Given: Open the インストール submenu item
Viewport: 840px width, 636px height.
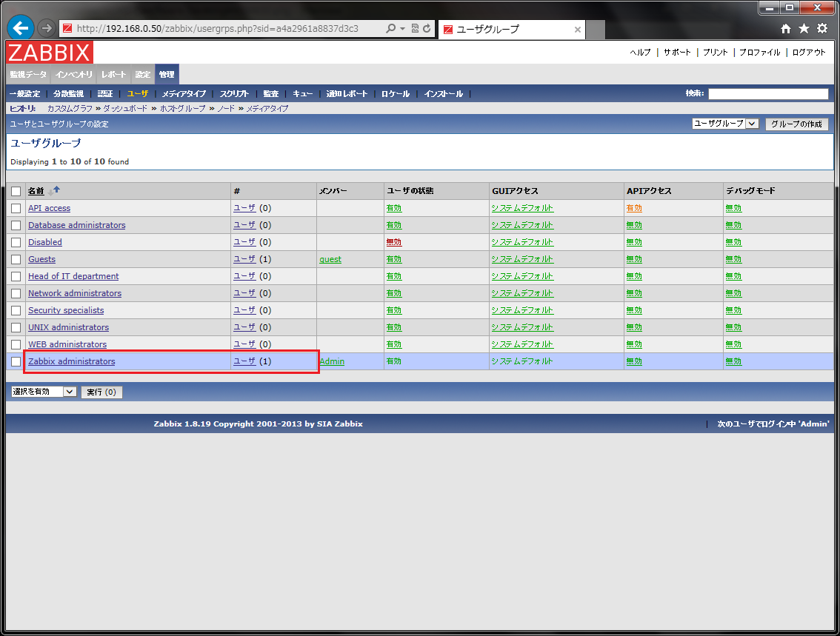Looking at the screenshot, I should 444,94.
